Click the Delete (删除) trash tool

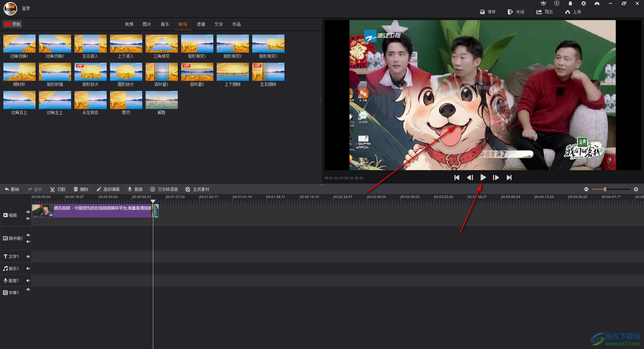pos(81,189)
